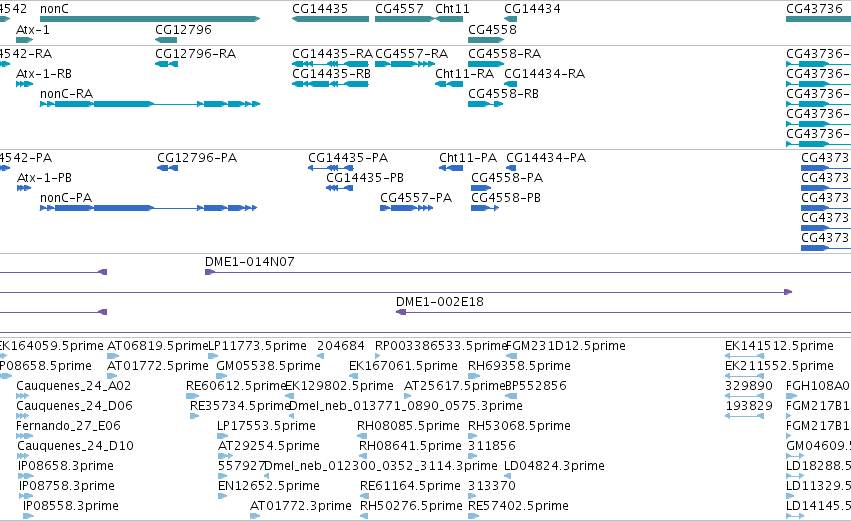The height and width of the screenshot is (521, 851).
Task: Select the Cht11 gene label
Action: pyautogui.click(x=452, y=9)
